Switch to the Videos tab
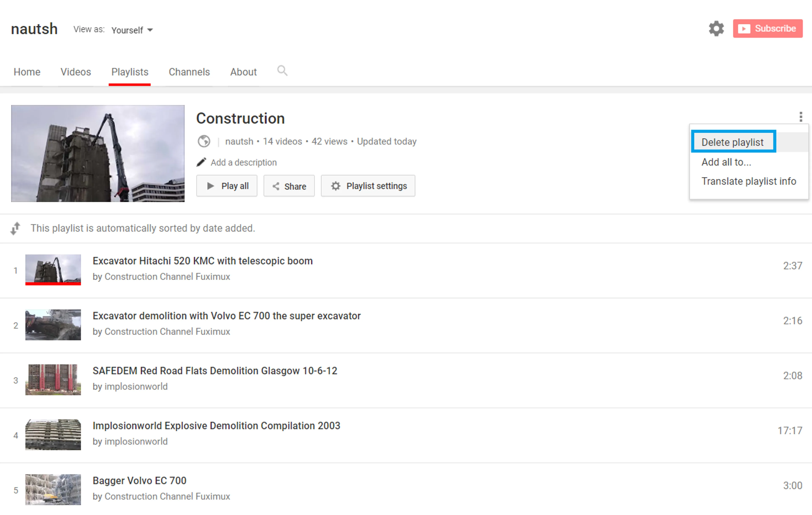 point(75,72)
